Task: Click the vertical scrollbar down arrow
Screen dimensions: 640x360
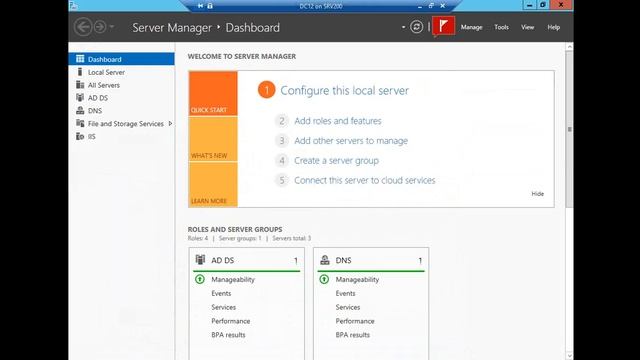Action: click(569, 356)
